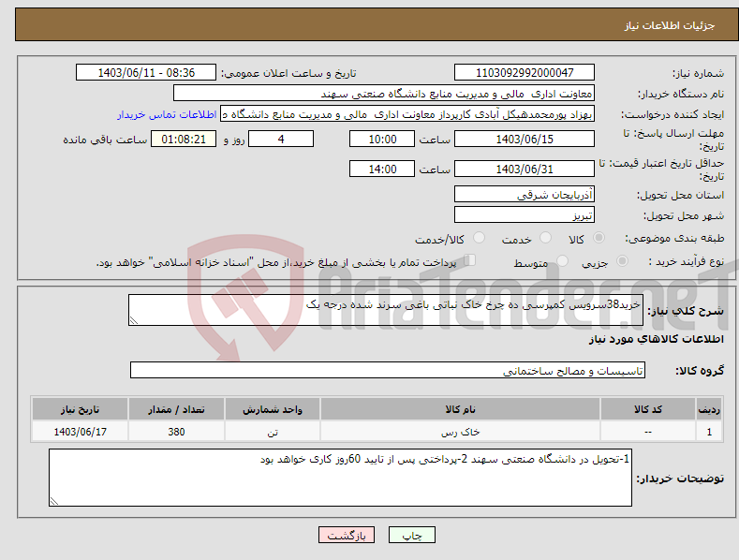Click the خاک رس item name cell
The width and height of the screenshot is (739, 560).
(x=460, y=432)
